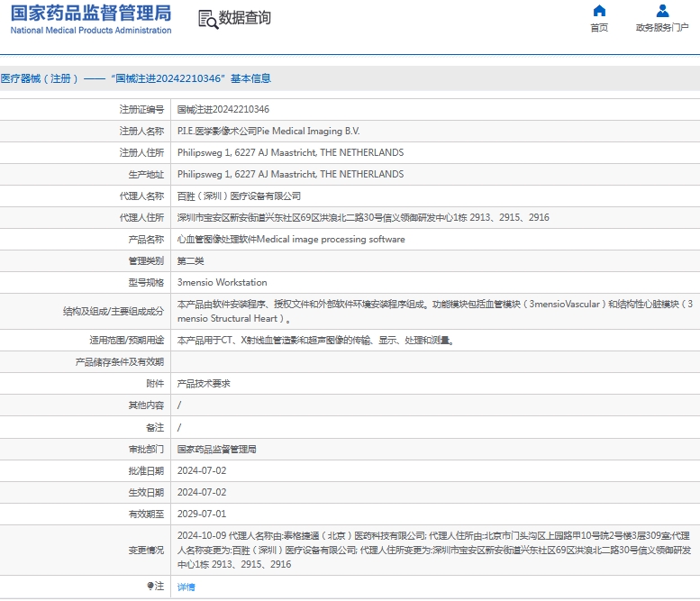Select registration number 国械注进20242210346 cell
Viewport: 700px width, 601px height.
click(223, 109)
